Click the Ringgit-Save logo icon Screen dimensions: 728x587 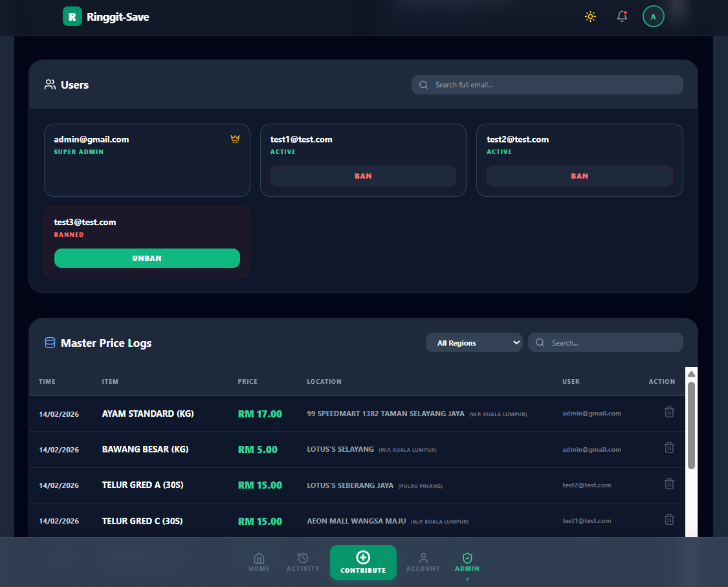click(x=72, y=17)
